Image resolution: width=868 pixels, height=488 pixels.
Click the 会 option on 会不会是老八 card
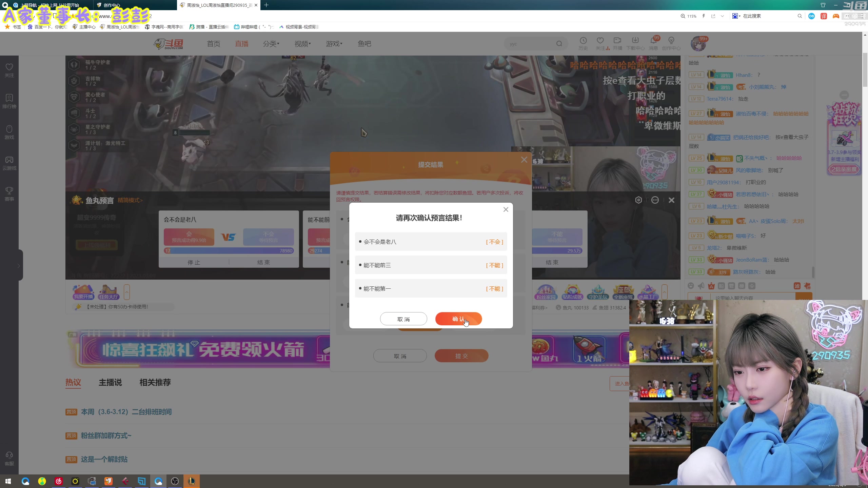point(189,237)
